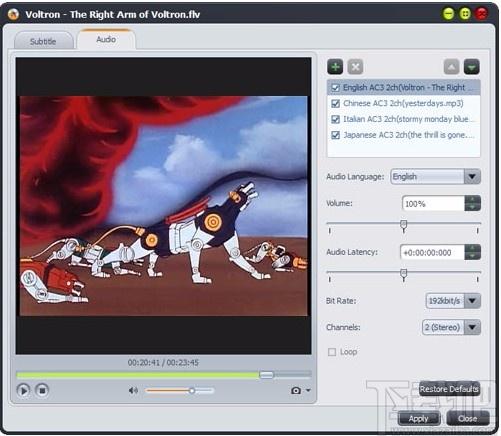Increase audio latency with up stepper
The height and width of the screenshot is (436, 501).
472,248
